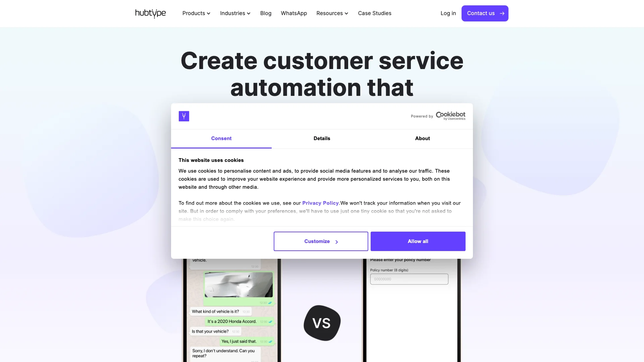Expand the Resources dropdown menu
Image resolution: width=644 pixels, height=362 pixels.
tap(332, 13)
